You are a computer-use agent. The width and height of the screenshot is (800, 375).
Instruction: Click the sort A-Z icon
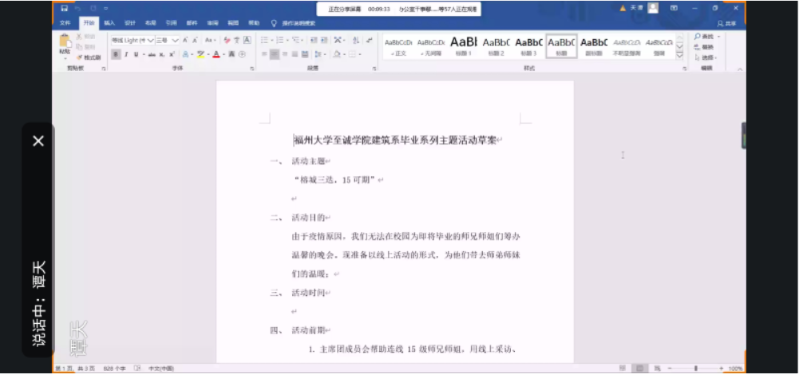coord(356,40)
